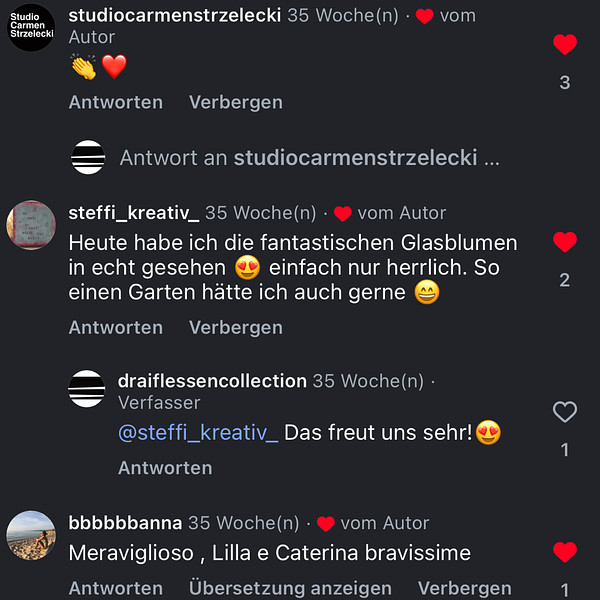Screen dimensions: 600x600
Task: Reply to bbbbbbanna's comment
Action: (116, 588)
